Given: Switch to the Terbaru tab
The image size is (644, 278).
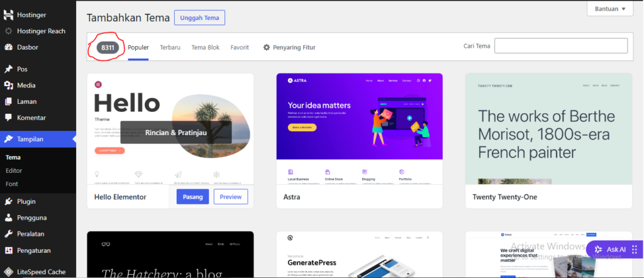Looking at the screenshot, I should pos(170,47).
